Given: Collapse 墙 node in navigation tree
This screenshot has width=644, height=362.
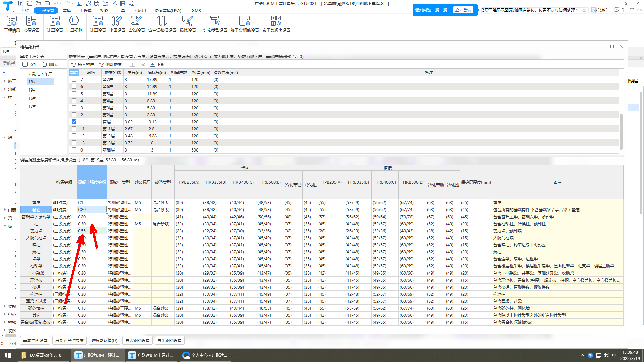Looking at the screenshot, I should tap(5, 137).
